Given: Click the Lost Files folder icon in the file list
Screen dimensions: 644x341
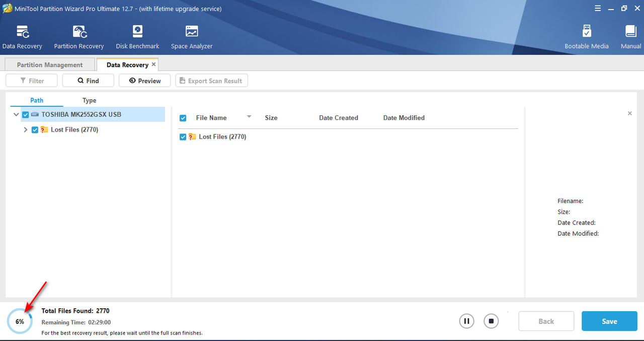Looking at the screenshot, I should (192, 137).
